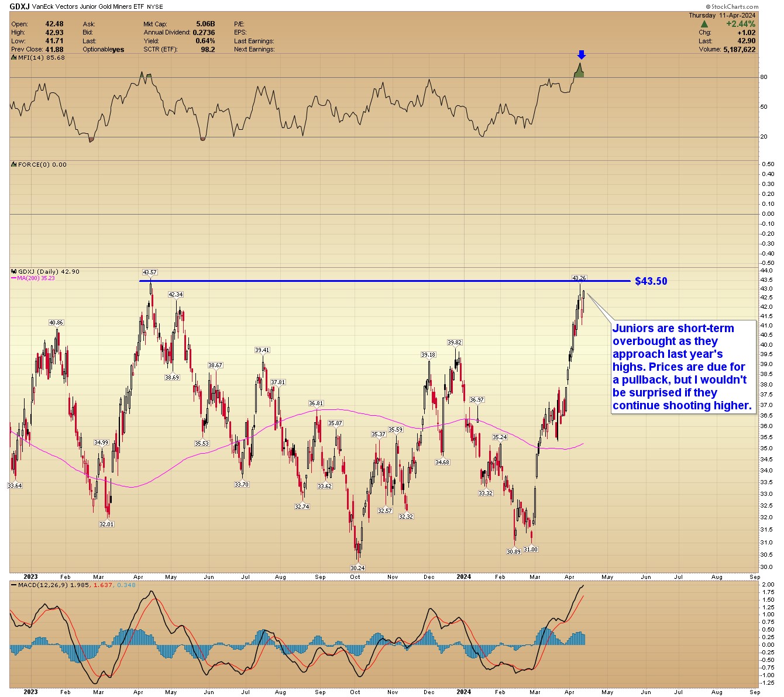Click the 35.37 price label
The width and height of the screenshot is (784, 697).
tap(379, 434)
